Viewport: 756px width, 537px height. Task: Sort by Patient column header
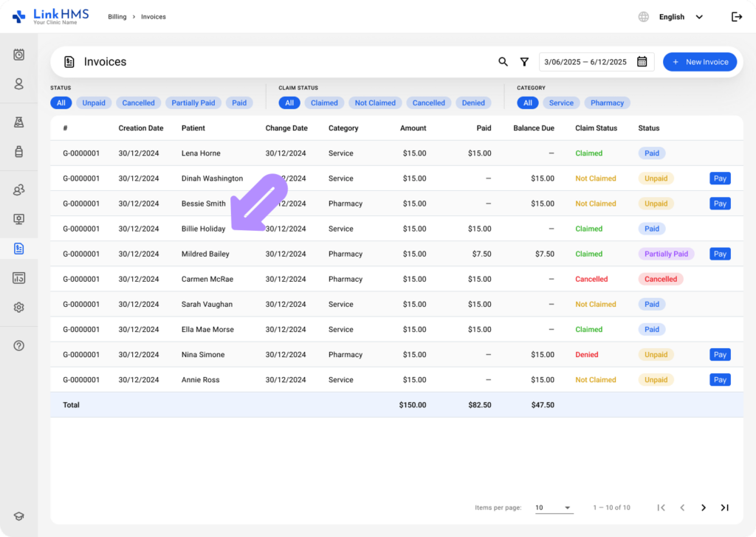[x=193, y=128]
